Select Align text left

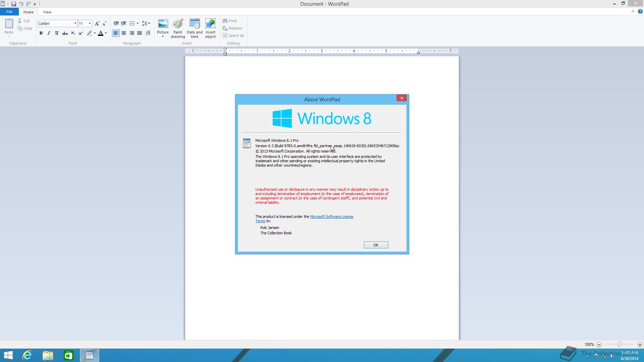(x=116, y=33)
